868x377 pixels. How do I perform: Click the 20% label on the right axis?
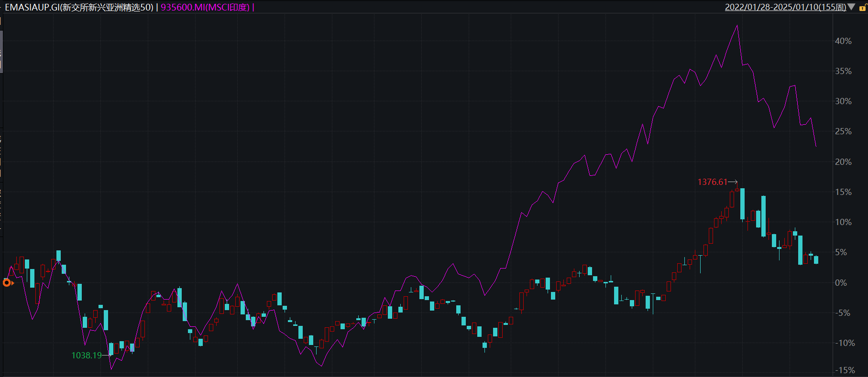pos(843,162)
